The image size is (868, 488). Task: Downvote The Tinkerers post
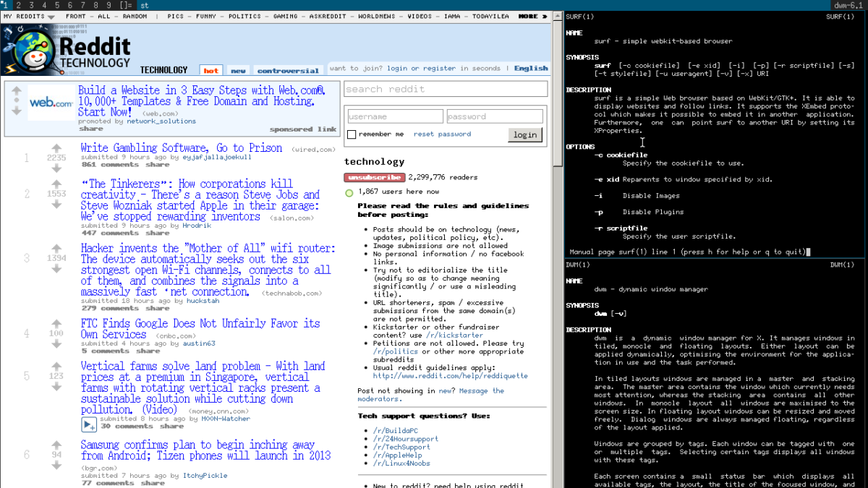coord(56,205)
